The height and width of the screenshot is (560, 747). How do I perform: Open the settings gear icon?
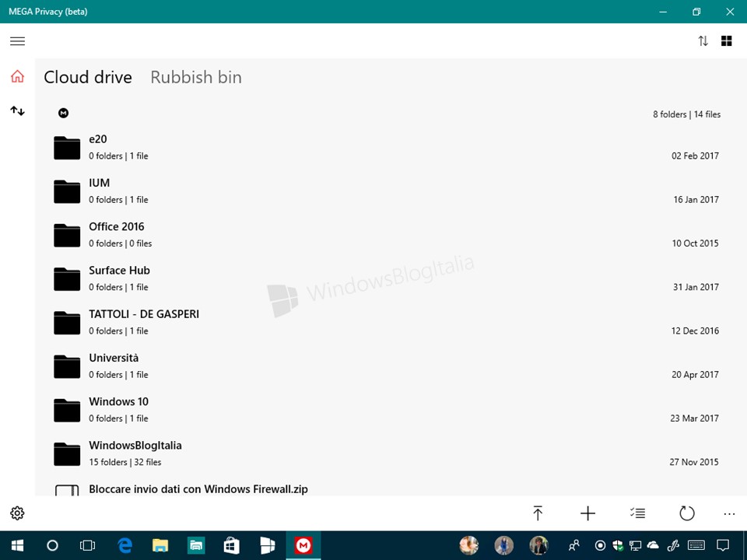coord(18,513)
